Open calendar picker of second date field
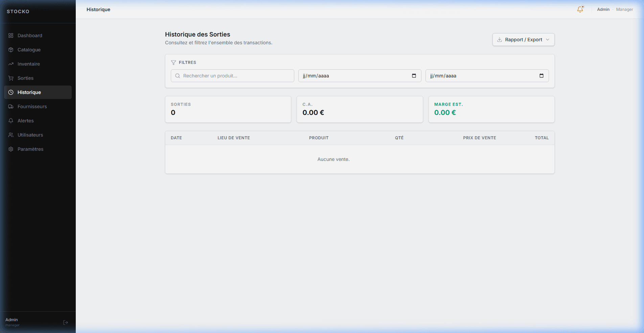Screen dimensions: 644x333 [542, 76]
